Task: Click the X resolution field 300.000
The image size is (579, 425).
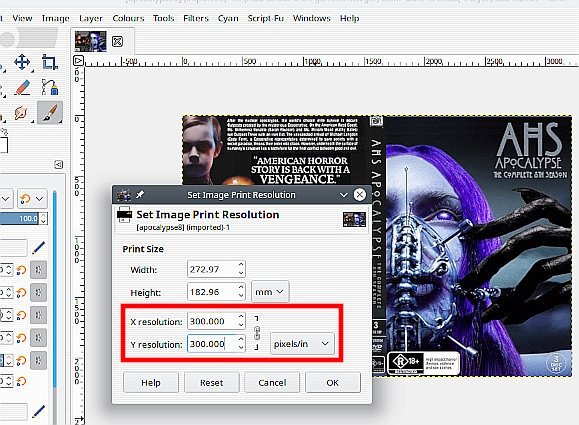Action: click(212, 321)
